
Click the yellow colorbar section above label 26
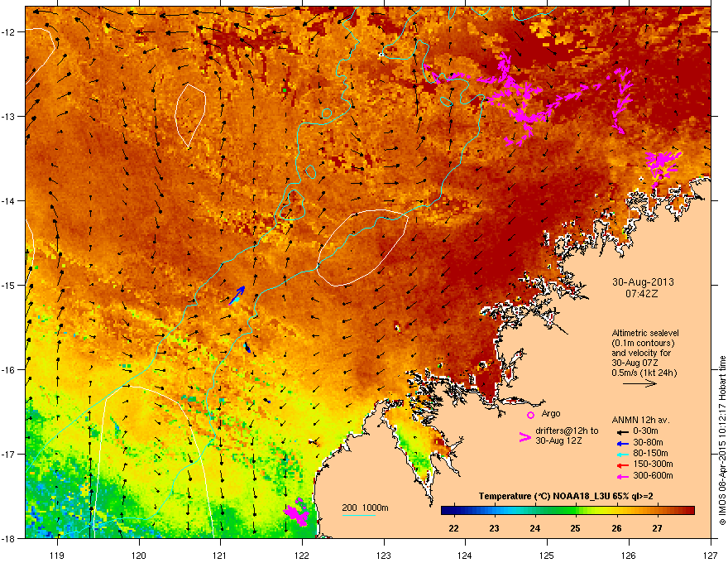pyautogui.click(x=616, y=511)
